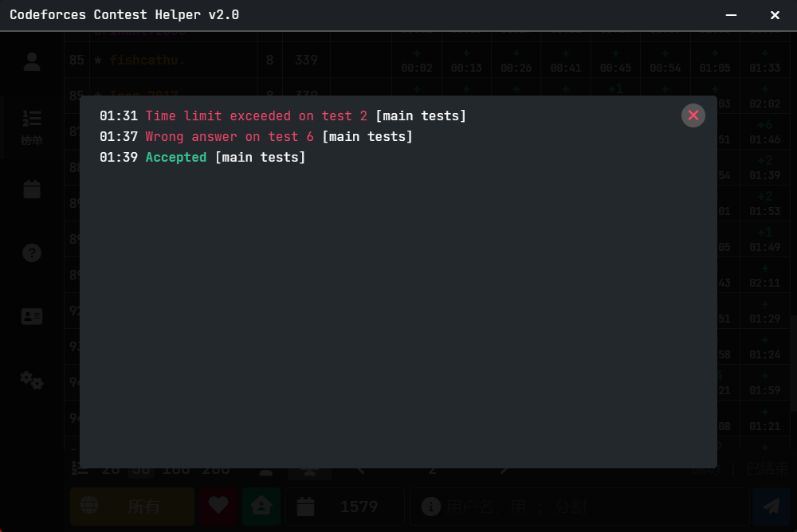Open the user profile sidebar icon

tap(32, 62)
